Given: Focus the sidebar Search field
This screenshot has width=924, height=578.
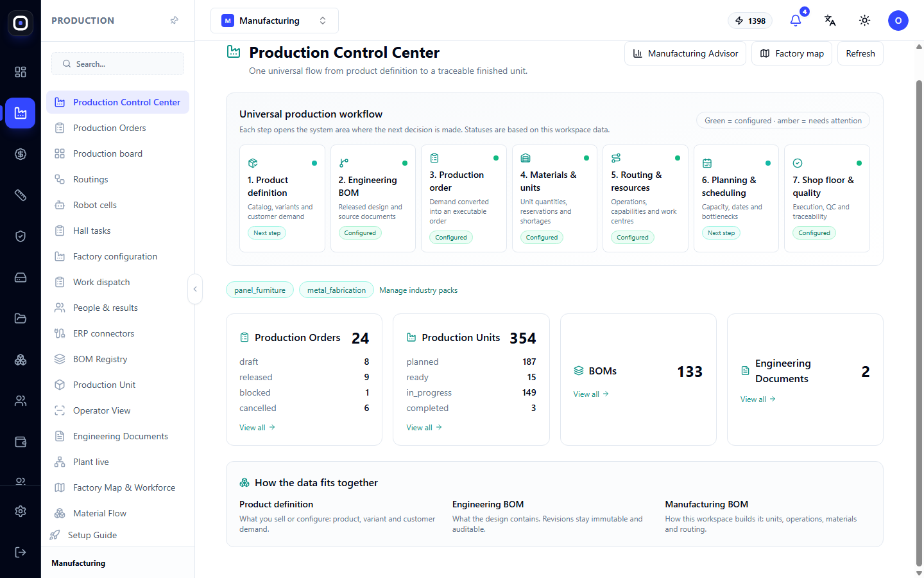Looking at the screenshot, I should (x=117, y=64).
